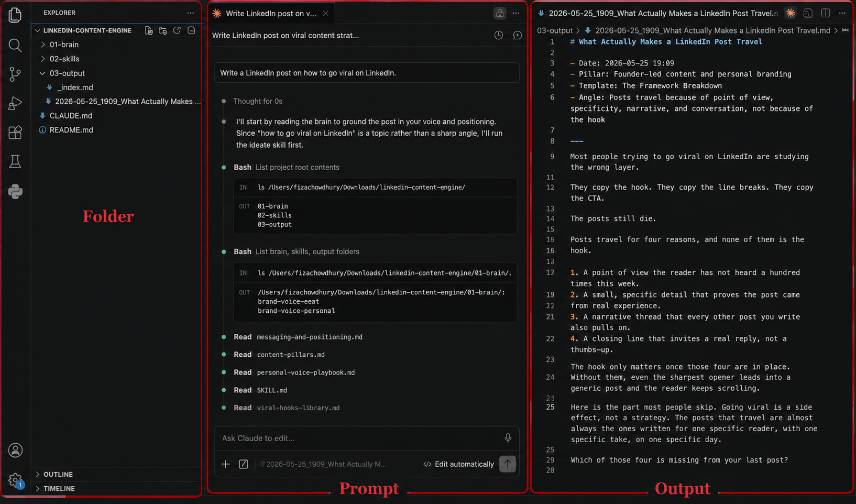The height and width of the screenshot is (504, 856).
Task: Toggle split editor layout icon
Action: (x=826, y=13)
